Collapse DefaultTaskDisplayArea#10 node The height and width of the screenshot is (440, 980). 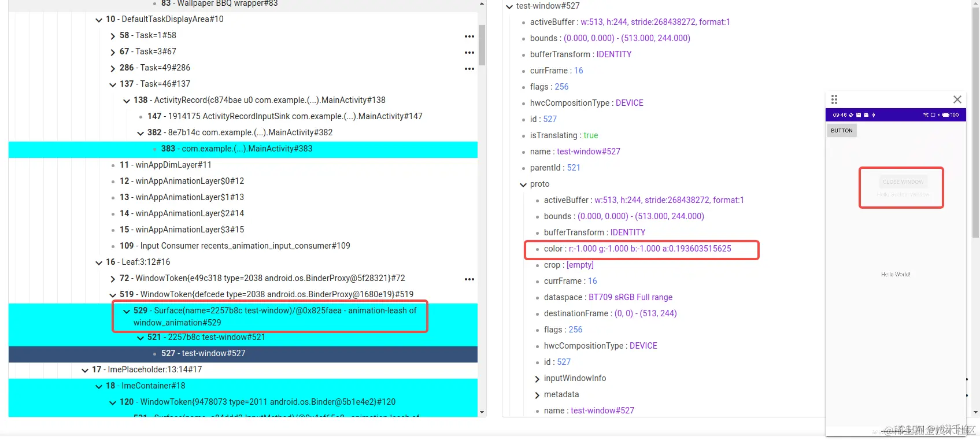click(x=99, y=20)
